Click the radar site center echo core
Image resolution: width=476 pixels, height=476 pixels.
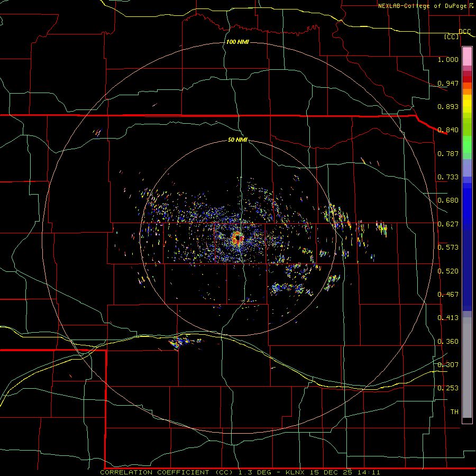[x=237, y=239]
